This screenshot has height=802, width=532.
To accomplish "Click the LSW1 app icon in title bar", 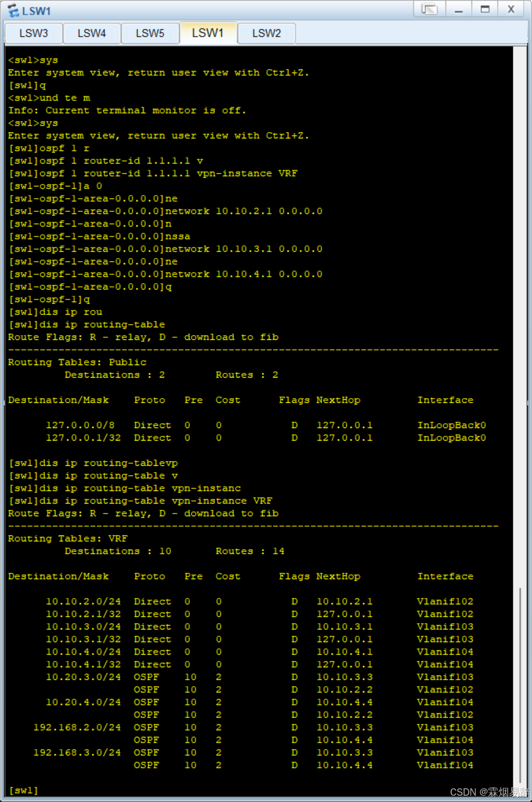I will (x=13, y=10).
